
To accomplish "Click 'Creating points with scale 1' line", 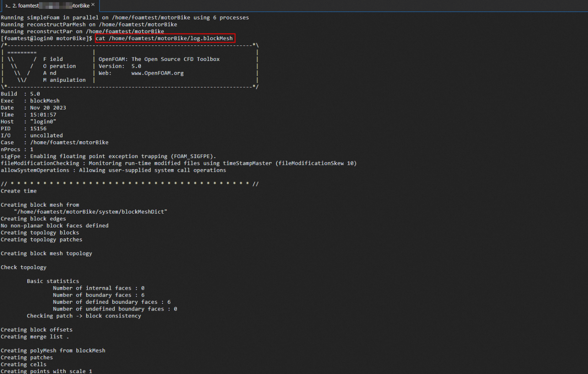I will coord(46,371).
